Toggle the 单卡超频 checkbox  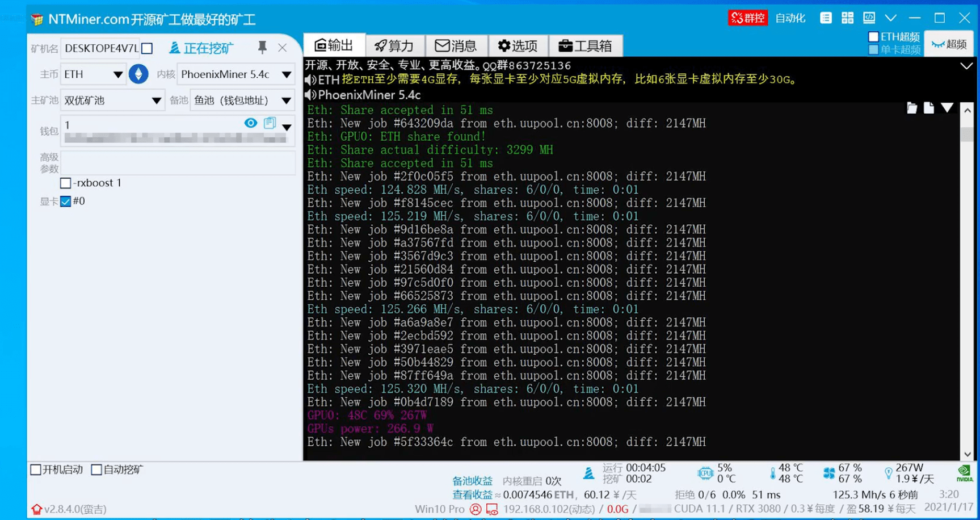(x=874, y=50)
